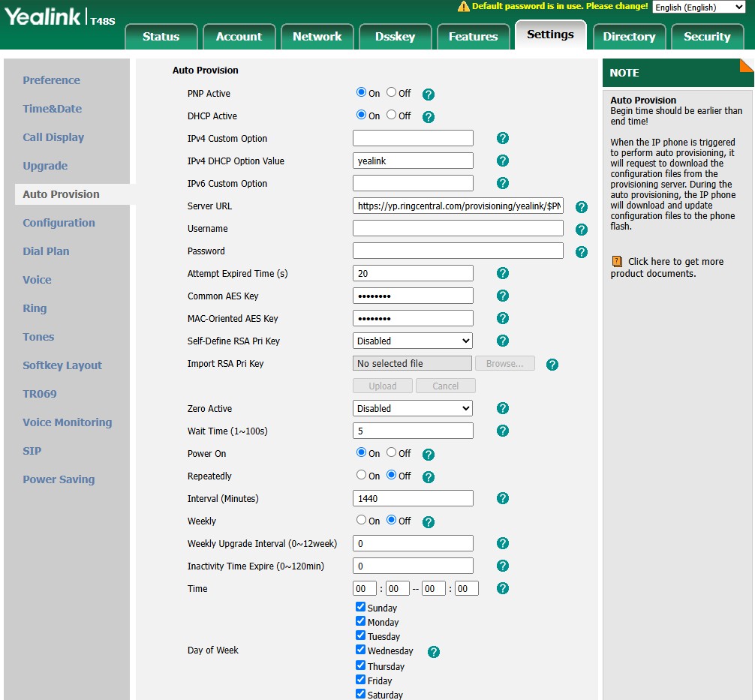Open the Self-Define RSA Pri Key dropdown

[x=413, y=341]
